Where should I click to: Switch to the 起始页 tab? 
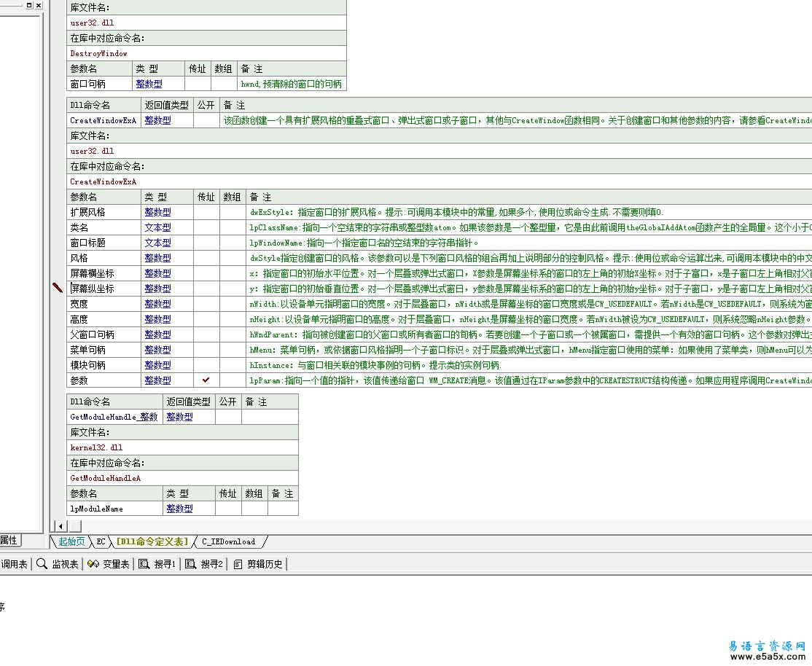[71, 541]
